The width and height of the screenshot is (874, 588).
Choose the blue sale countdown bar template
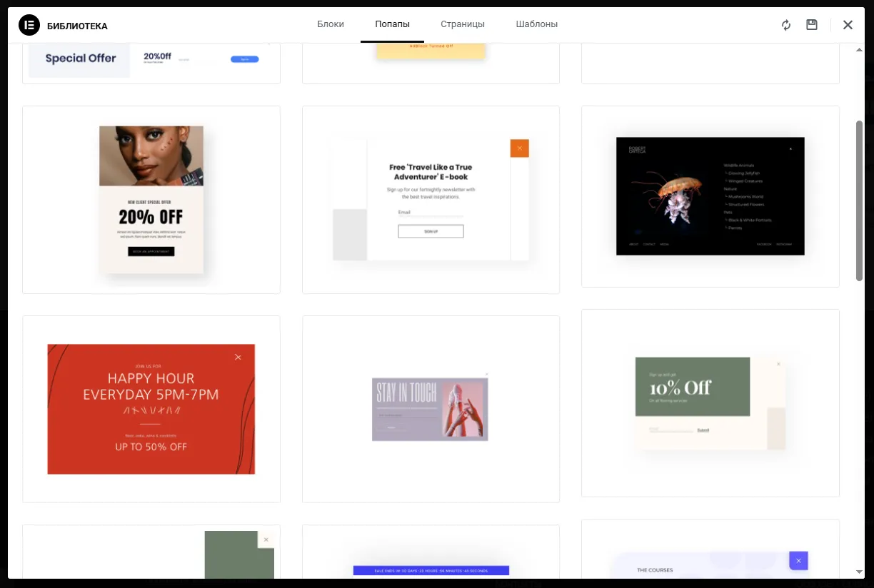point(431,552)
